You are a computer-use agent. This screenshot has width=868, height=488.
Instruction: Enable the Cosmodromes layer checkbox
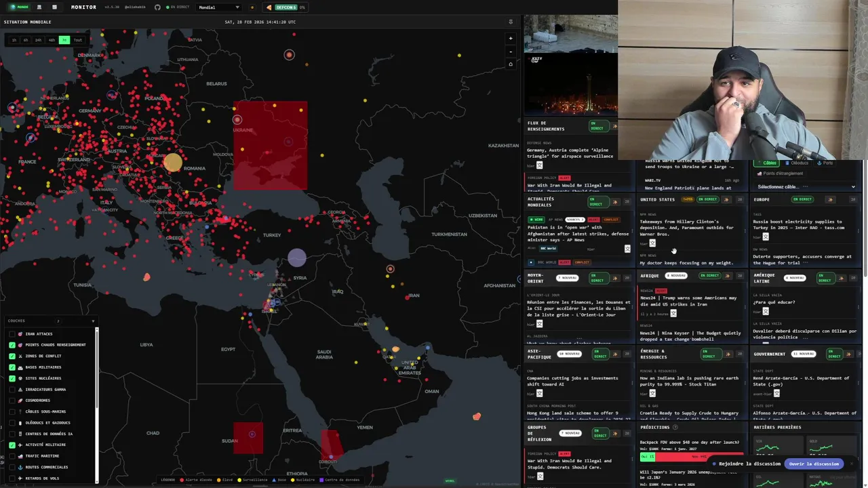tap(12, 400)
